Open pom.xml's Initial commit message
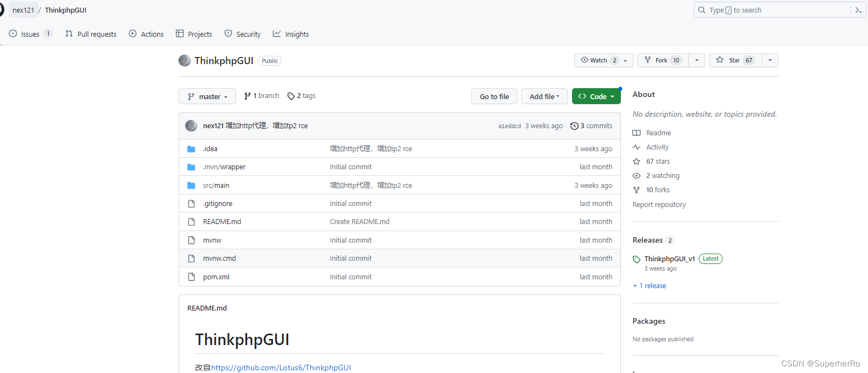868x373 pixels. pyautogui.click(x=351, y=277)
